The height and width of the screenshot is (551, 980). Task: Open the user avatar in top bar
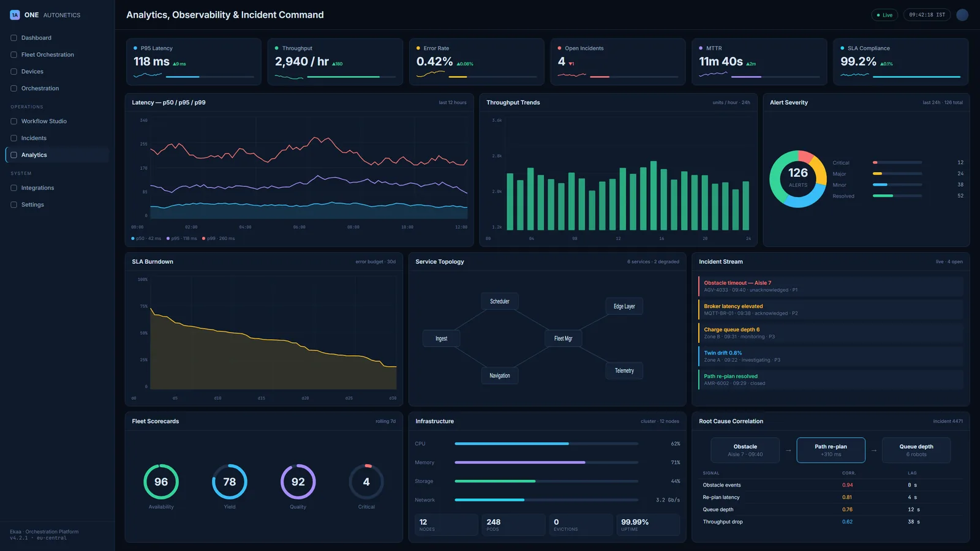pos(962,15)
